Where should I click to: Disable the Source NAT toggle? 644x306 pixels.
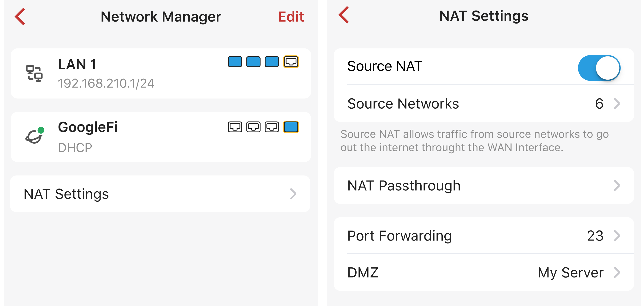tap(599, 68)
